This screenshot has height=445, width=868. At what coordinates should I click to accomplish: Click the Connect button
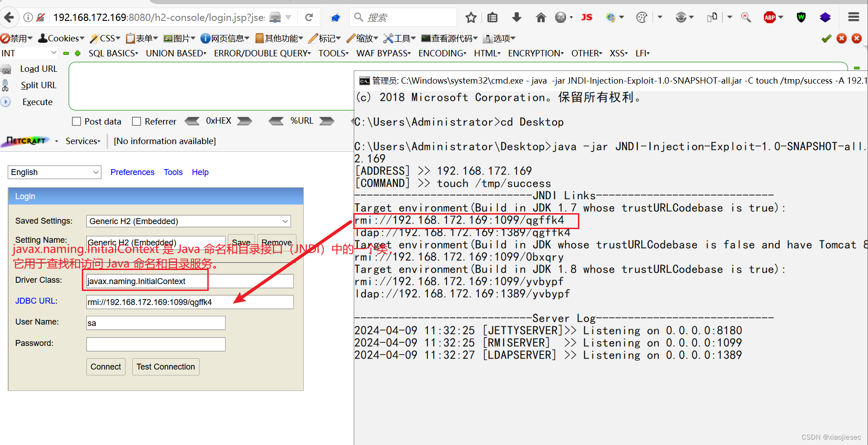click(105, 367)
